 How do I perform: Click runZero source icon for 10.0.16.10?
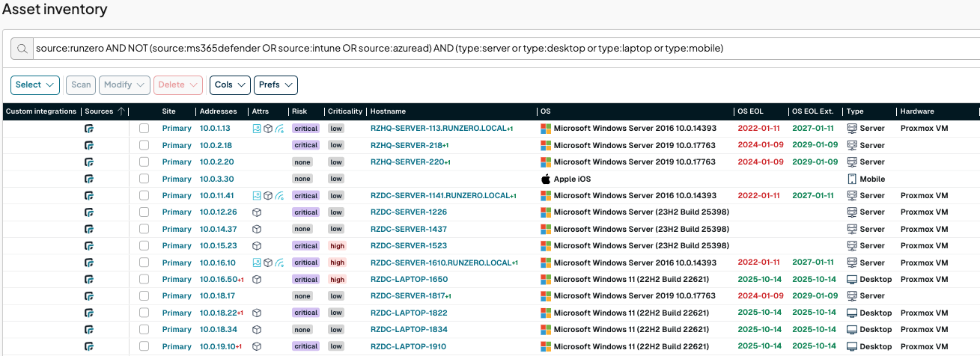(x=89, y=263)
